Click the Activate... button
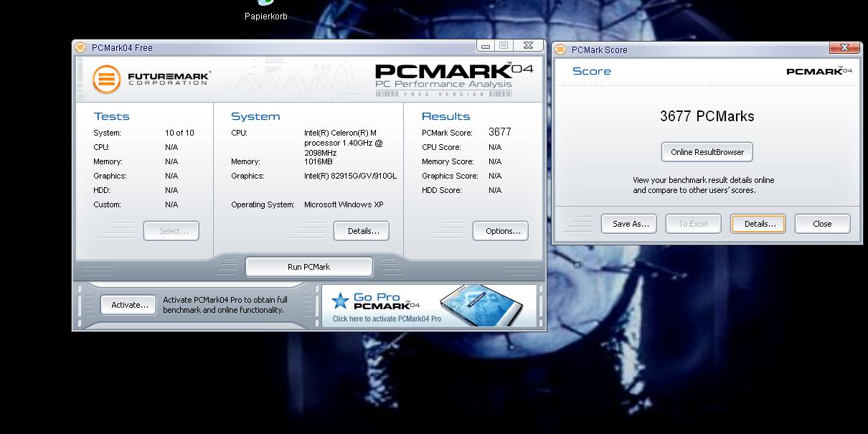This screenshot has height=434, width=868. [x=128, y=305]
